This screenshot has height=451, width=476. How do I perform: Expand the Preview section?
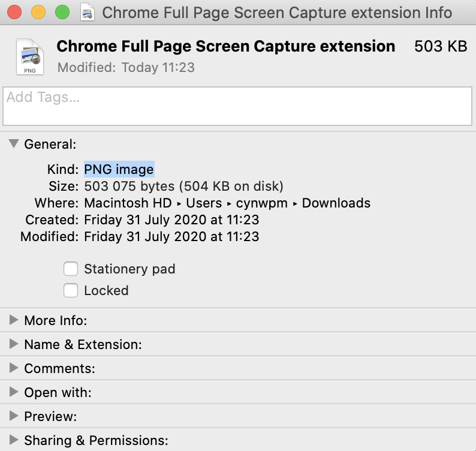[14, 416]
